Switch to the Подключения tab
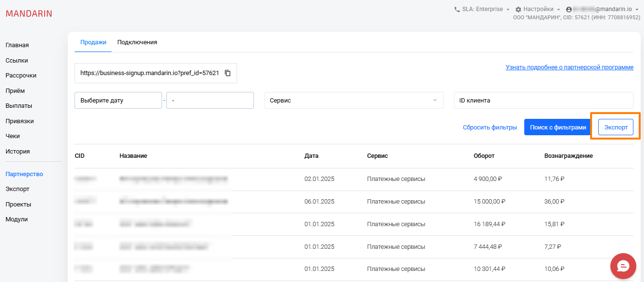Screen dimensions: 644x282 [x=137, y=42]
